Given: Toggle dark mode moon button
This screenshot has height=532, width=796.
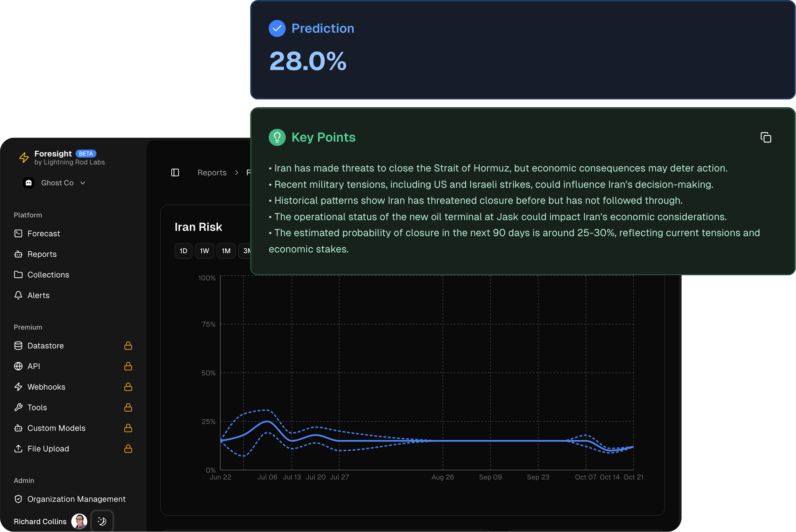Looking at the screenshot, I should click(x=102, y=521).
